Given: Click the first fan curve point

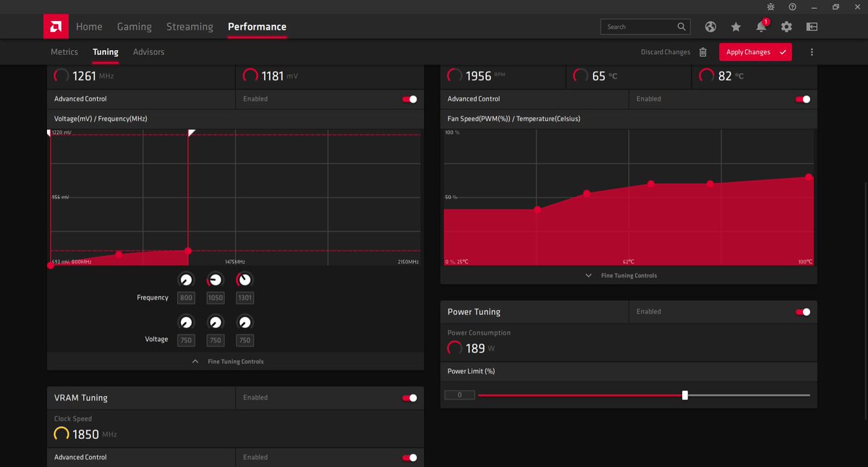Looking at the screenshot, I should 537,210.
